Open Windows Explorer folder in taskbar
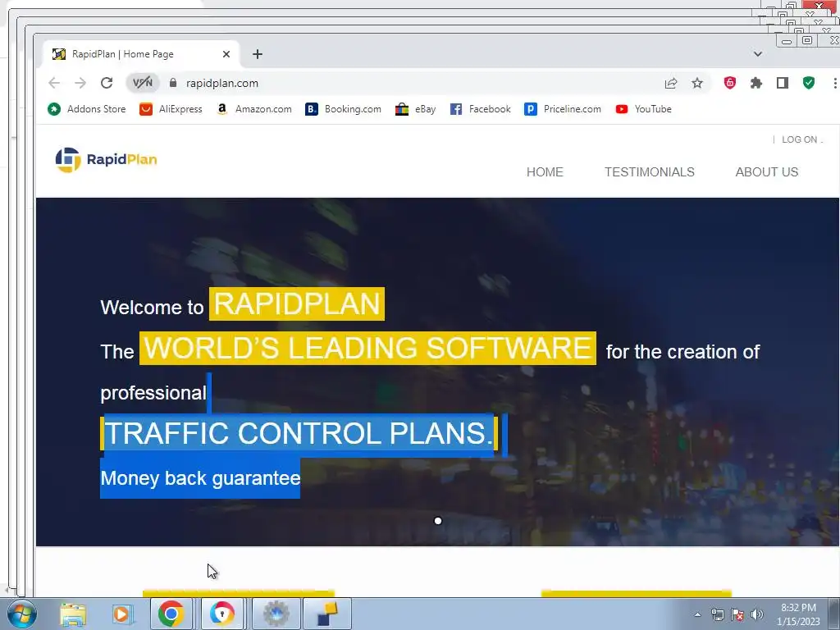This screenshot has height=630, width=840. (x=73, y=614)
